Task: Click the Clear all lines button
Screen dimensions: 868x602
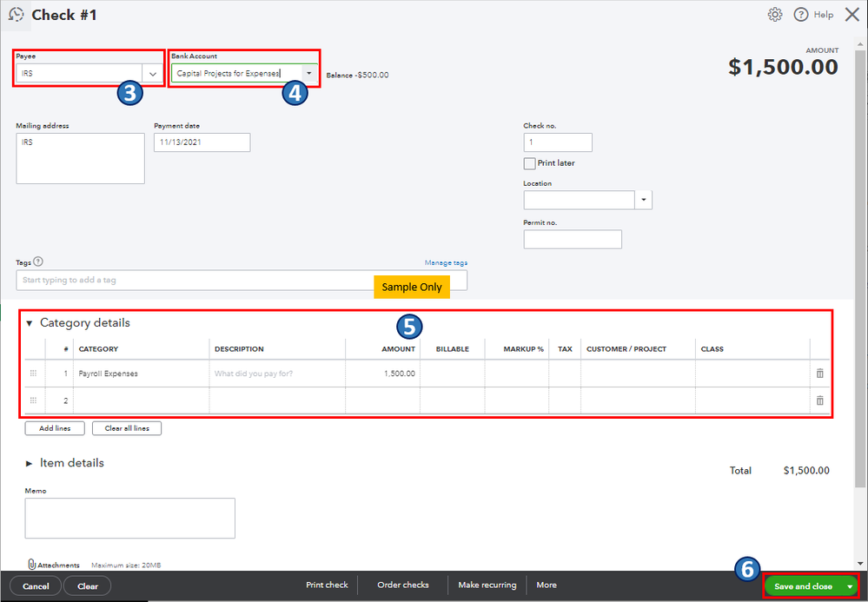Action: pyautogui.click(x=127, y=428)
